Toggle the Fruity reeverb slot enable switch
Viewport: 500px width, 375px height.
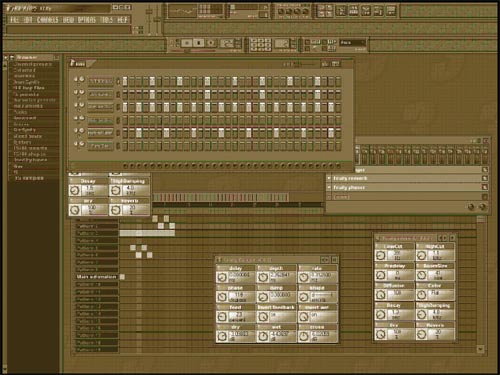point(485,178)
